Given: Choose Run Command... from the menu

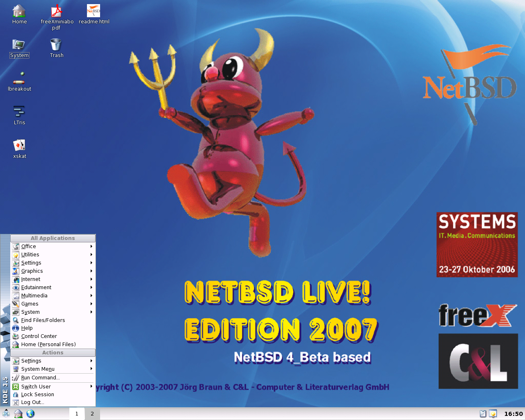Looking at the screenshot, I should click(53, 378).
